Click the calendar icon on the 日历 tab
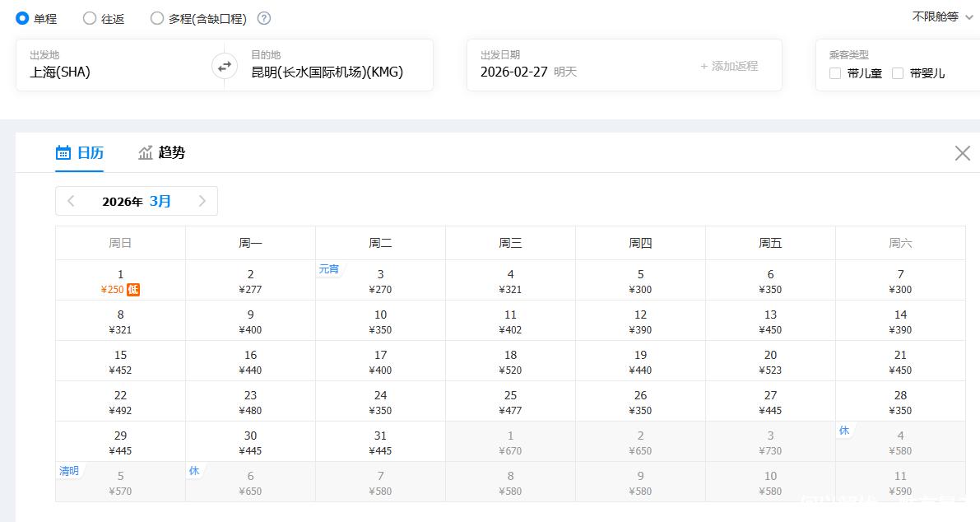 (63, 153)
